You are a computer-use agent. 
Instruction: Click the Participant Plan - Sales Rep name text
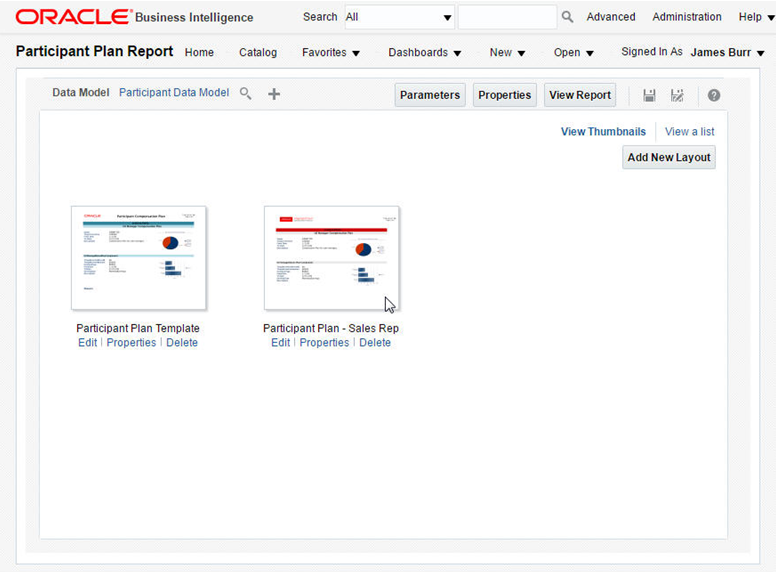[331, 328]
